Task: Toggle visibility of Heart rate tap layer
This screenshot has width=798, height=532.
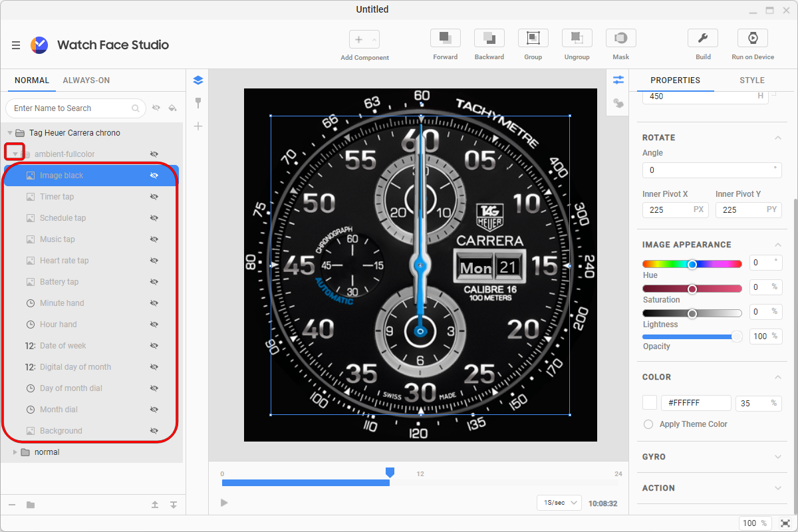Action: click(154, 261)
